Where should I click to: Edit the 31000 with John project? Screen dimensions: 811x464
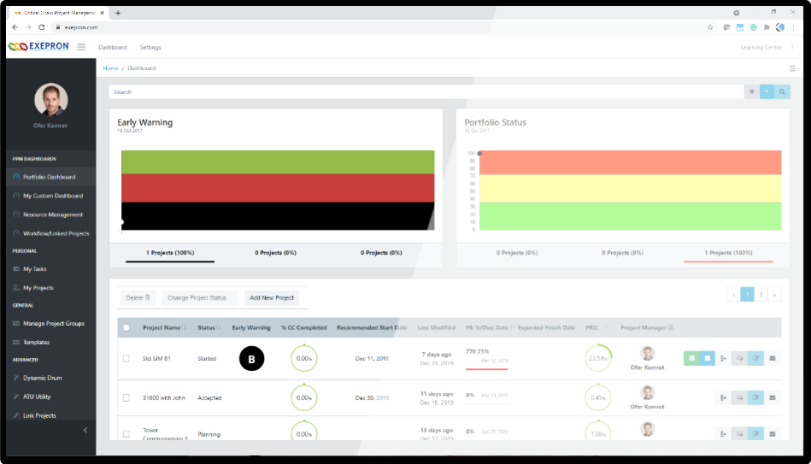point(756,397)
